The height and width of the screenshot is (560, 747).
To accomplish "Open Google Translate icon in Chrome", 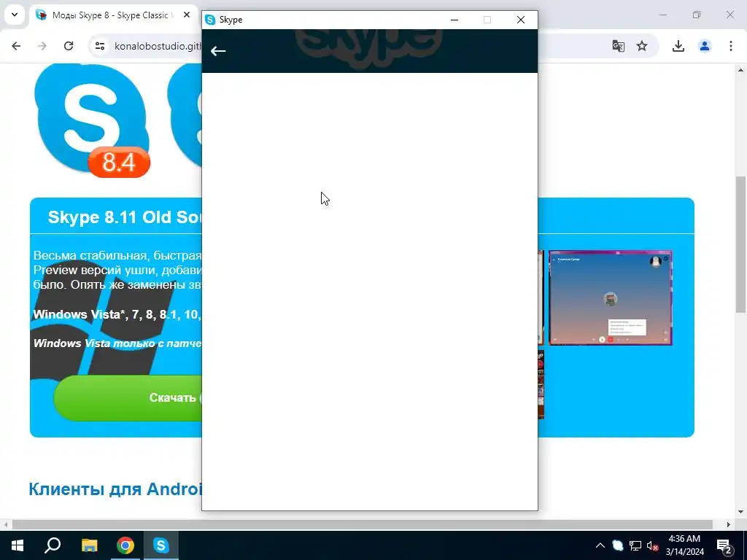I will [619, 46].
